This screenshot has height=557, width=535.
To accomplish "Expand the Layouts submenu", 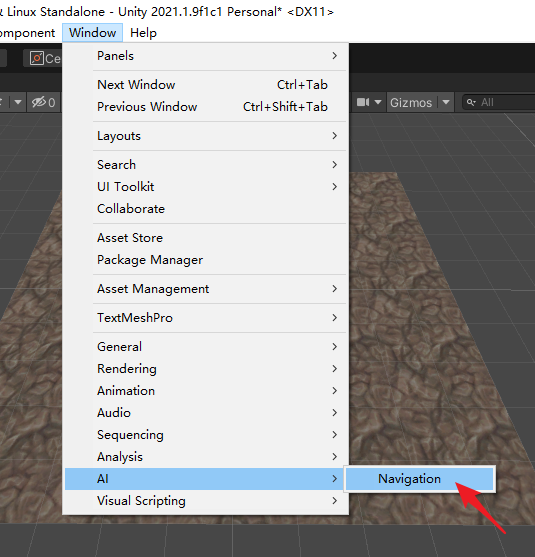I will click(x=205, y=136).
